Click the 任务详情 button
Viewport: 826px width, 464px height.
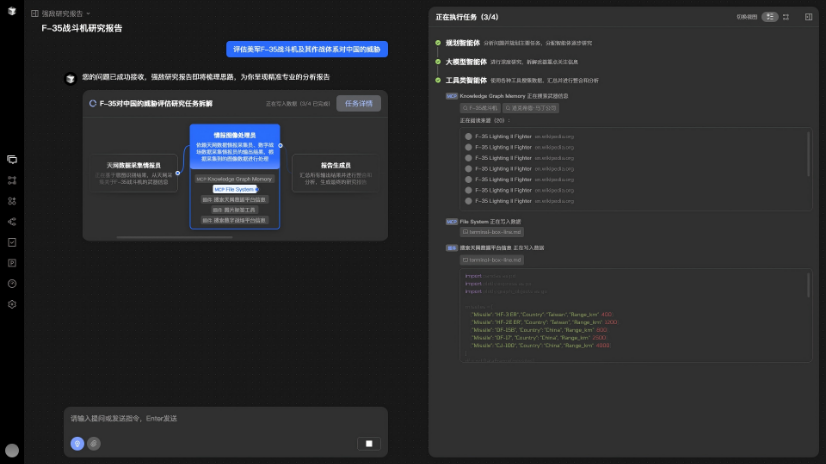pos(359,103)
